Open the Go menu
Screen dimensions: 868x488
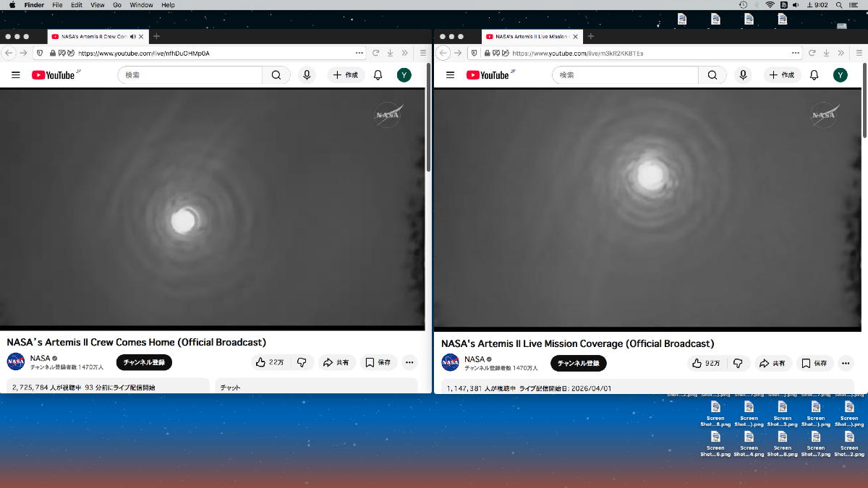116,5
